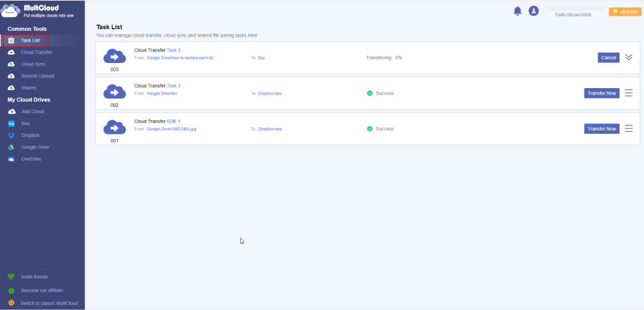
Task: Open the user account avatar icon
Action: pyautogui.click(x=533, y=12)
